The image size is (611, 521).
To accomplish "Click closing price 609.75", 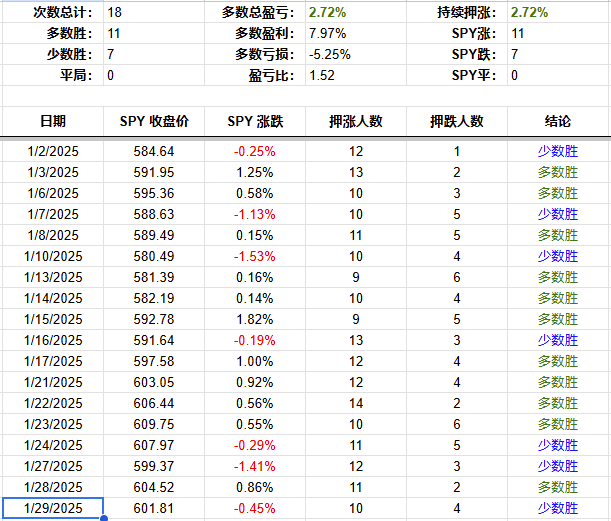I will point(154,425).
